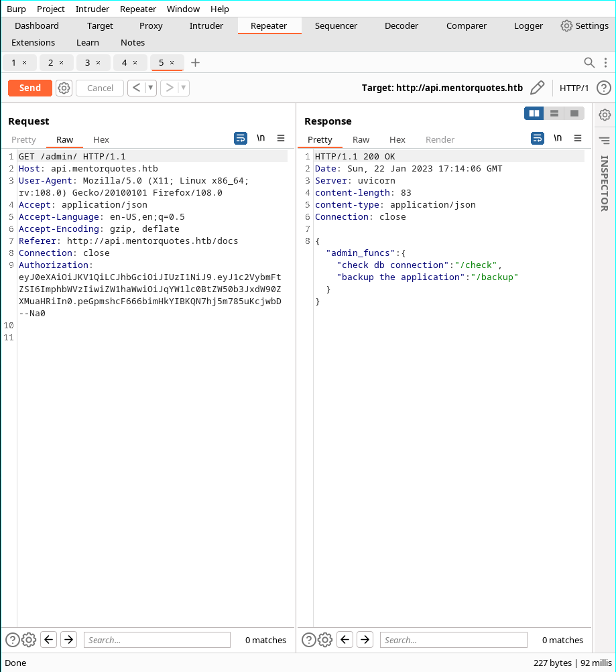Click the Repeater send options gear icon

click(x=64, y=88)
